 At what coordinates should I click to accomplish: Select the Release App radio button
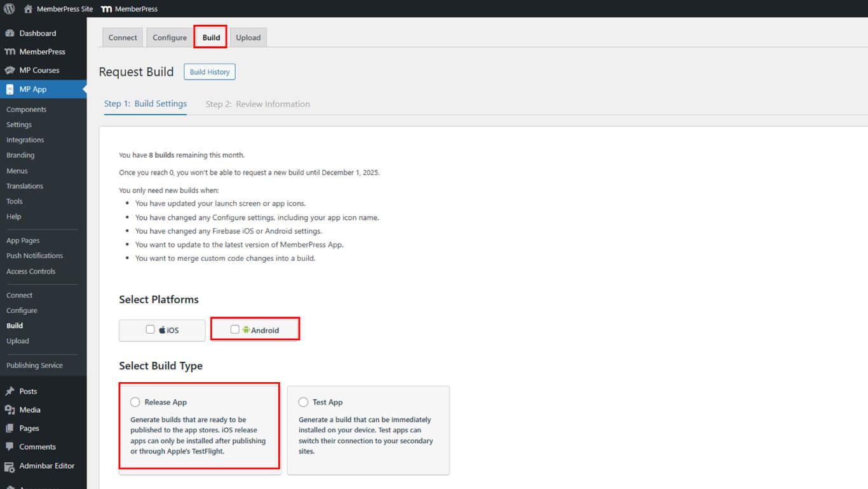(135, 402)
